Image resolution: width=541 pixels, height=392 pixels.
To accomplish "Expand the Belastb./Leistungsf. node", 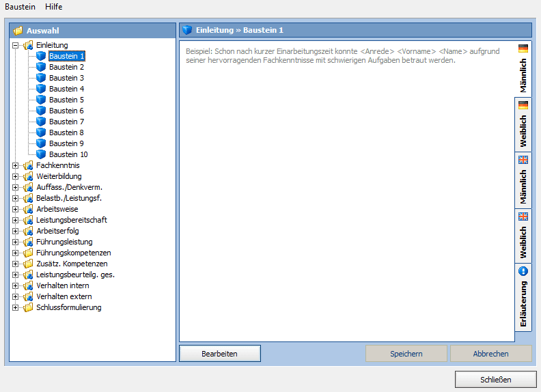I will [15, 198].
